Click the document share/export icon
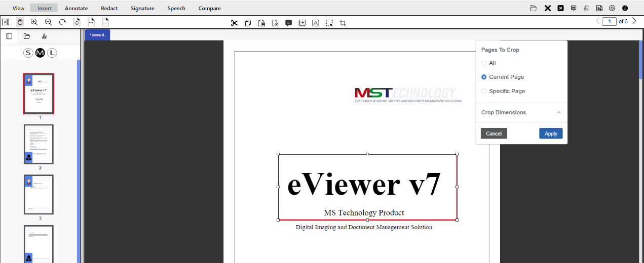This screenshot has height=263, width=644. coord(599,8)
